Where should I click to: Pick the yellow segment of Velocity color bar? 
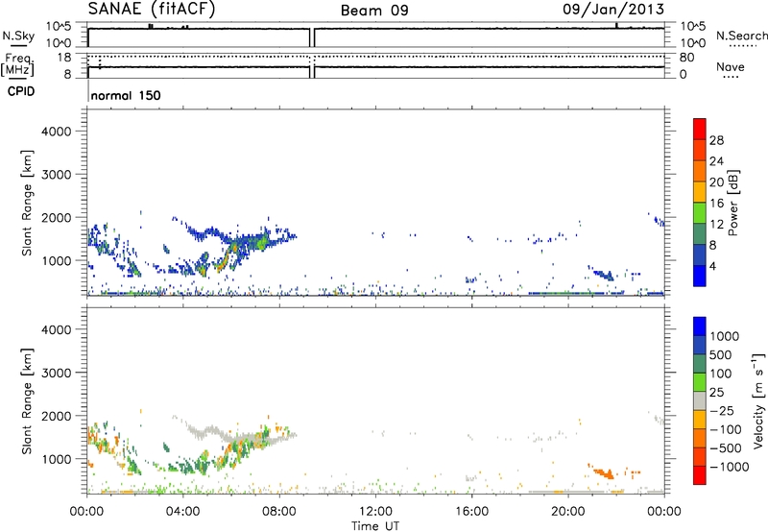700,420
